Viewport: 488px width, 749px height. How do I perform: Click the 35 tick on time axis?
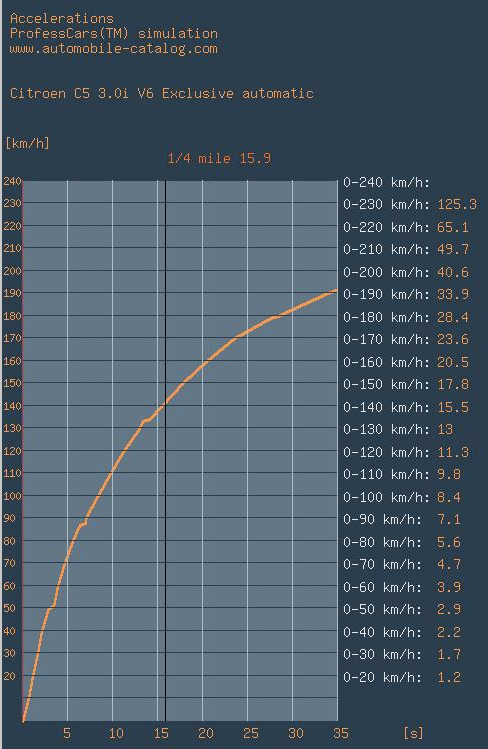(341, 733)
